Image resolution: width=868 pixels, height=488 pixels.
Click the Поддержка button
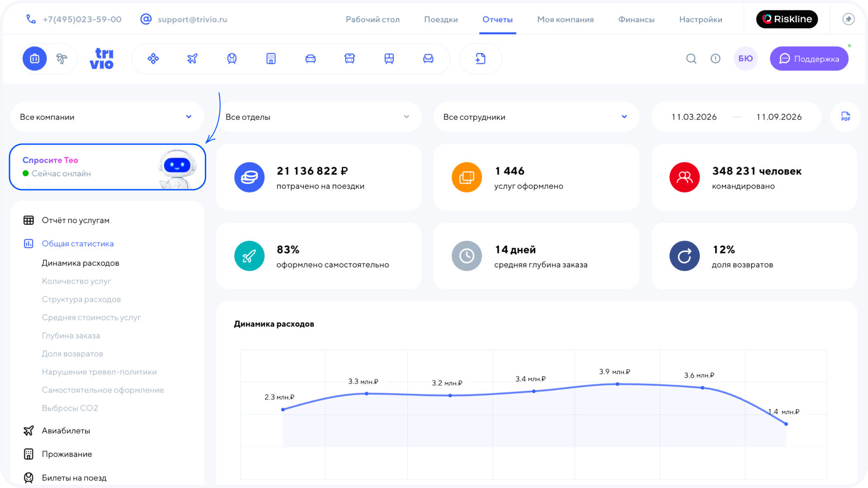click(x=809, y=59)
